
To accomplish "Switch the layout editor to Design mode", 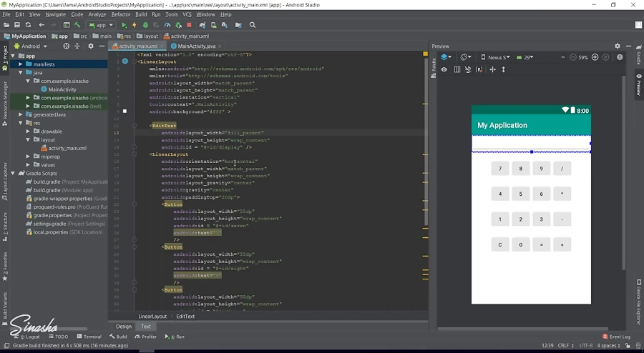I will tap(124, 327).
